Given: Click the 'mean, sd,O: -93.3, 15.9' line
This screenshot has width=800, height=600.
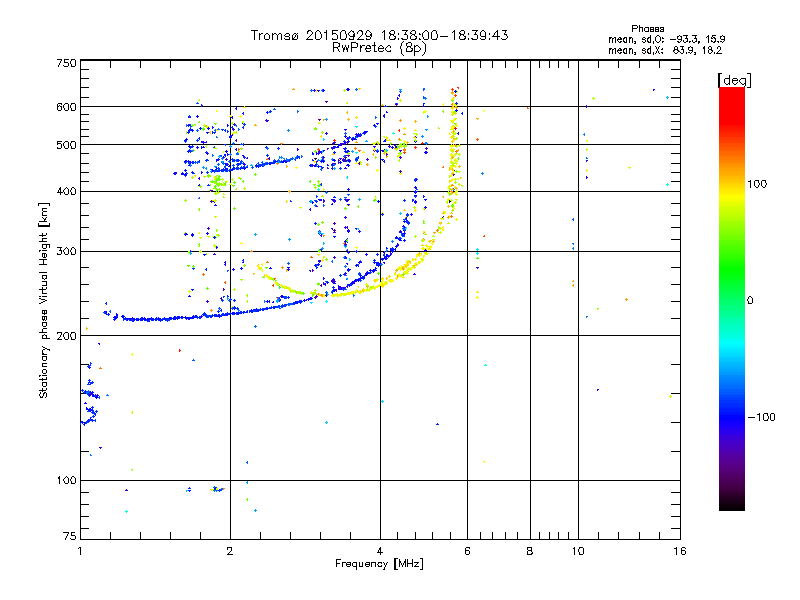Looking at the screenshot, I should click(666, 39).
